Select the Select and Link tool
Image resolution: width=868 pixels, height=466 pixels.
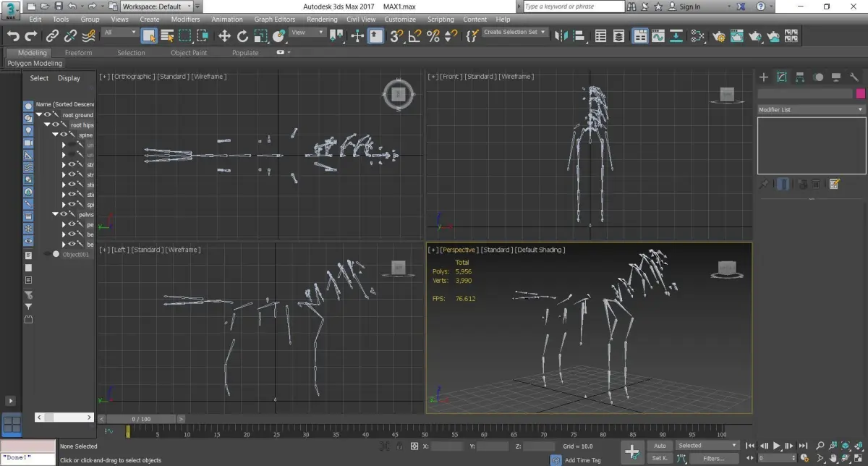click(x=53, y=35)
